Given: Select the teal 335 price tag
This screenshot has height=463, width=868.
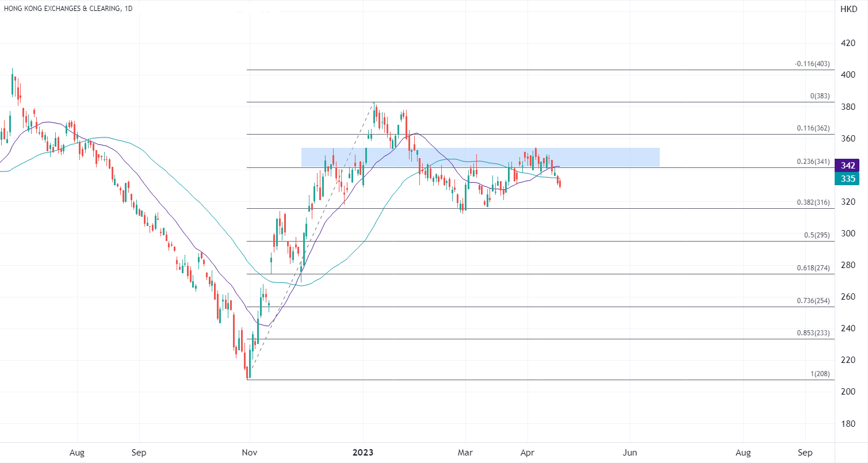Looking at the screenshot, I should coord(848,179).
